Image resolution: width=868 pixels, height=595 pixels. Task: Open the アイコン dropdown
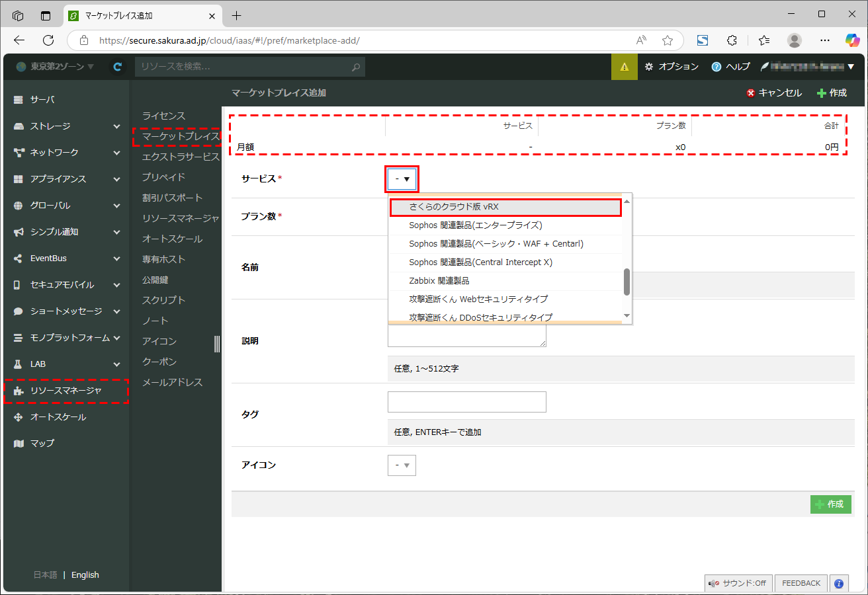click(x=402, y=465)
